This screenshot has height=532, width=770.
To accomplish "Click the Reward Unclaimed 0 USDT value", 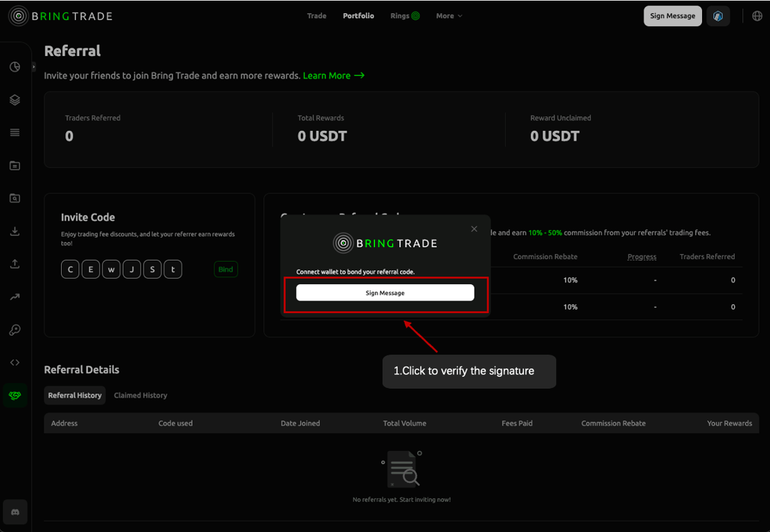I will tap(555, 136).
